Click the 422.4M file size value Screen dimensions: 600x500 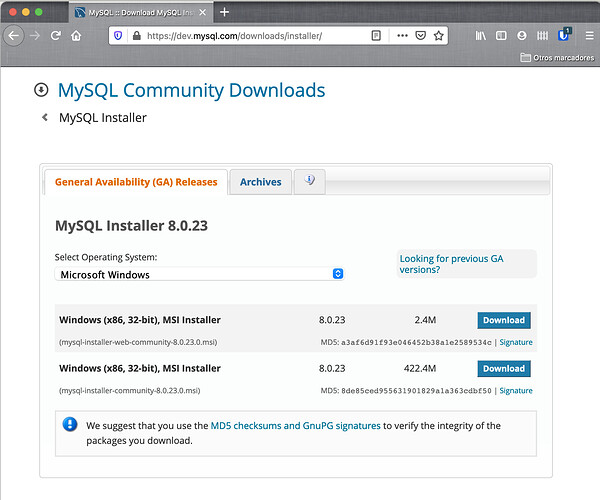point(420,368)
